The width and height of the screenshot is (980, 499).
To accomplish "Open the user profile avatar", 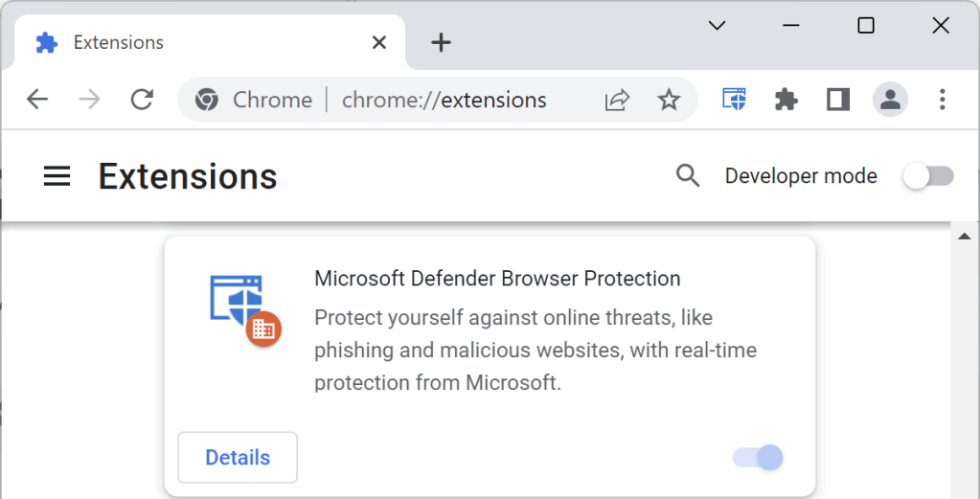I will (x=890, y=100).
